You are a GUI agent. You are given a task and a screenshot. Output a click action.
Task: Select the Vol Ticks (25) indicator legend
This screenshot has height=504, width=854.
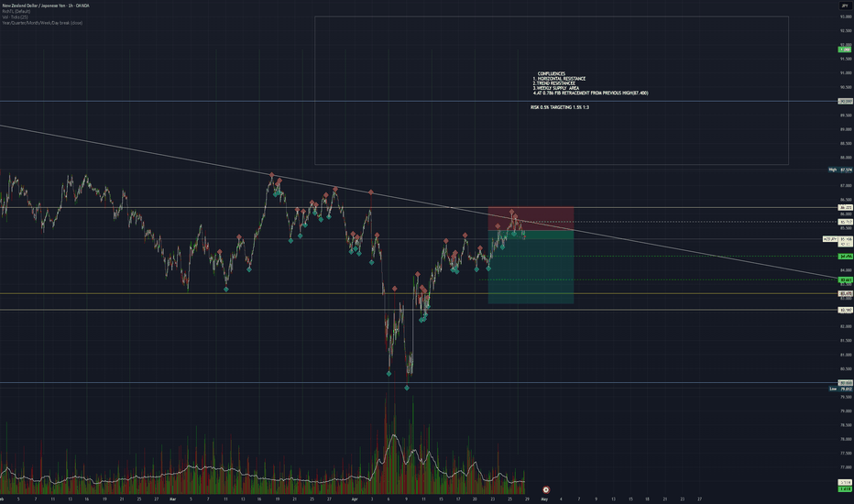pyautogui.click(x=15, y=16)
